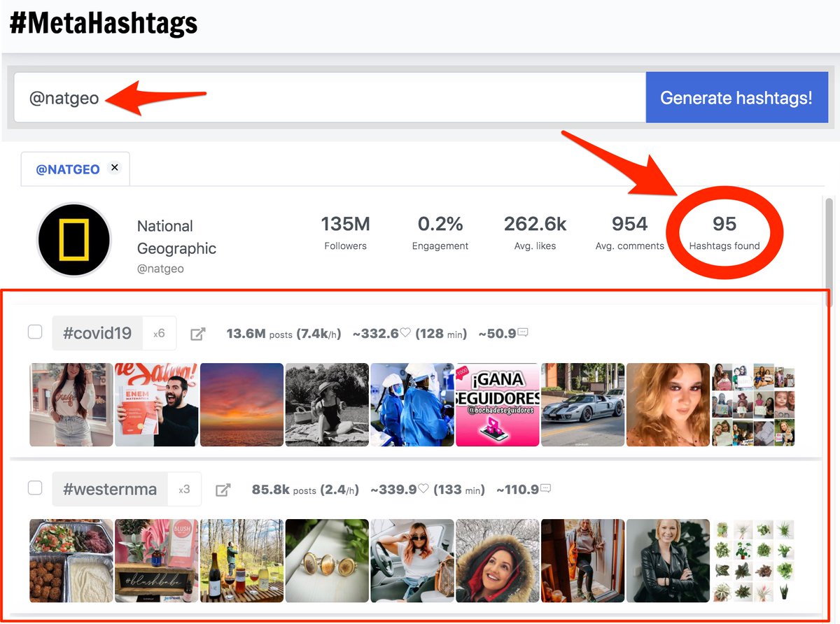Open the ¡GANA SEGUIDORES thumbnail in #covid19

[498, 404]
